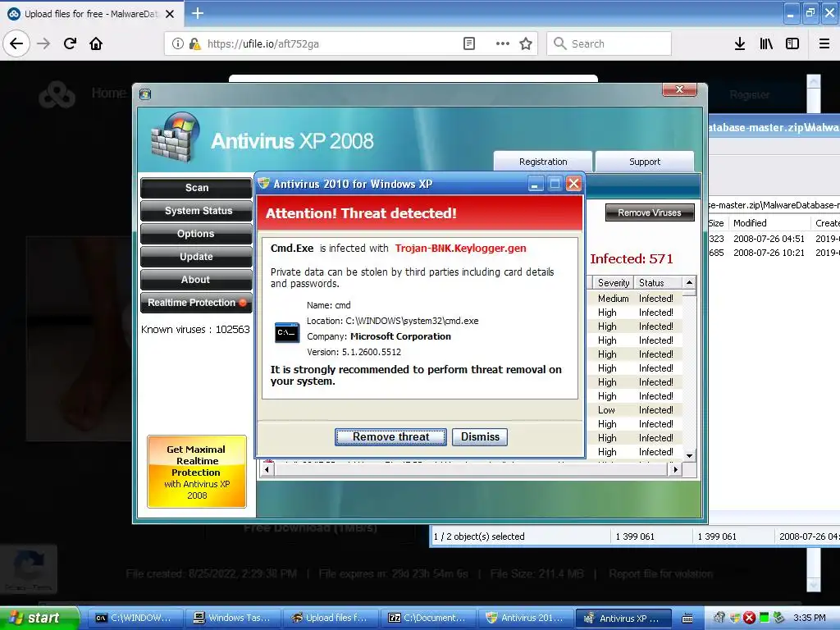Sort 7-Zip list by Size column
Viewport: 840px width, 630px height.
[717, 223]
